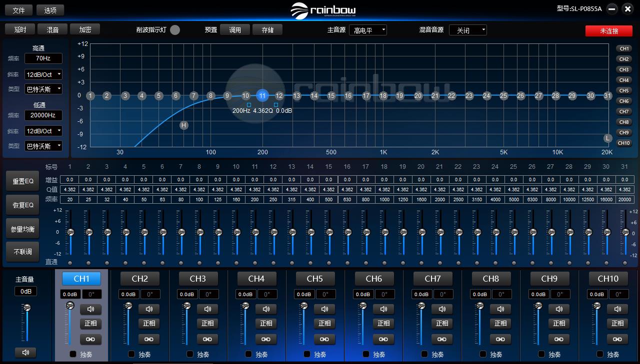The height and width of the screenshot is (364, 640).
Task: Click the 200 Hz EQ band slider knob
Action: coord(255,232)
